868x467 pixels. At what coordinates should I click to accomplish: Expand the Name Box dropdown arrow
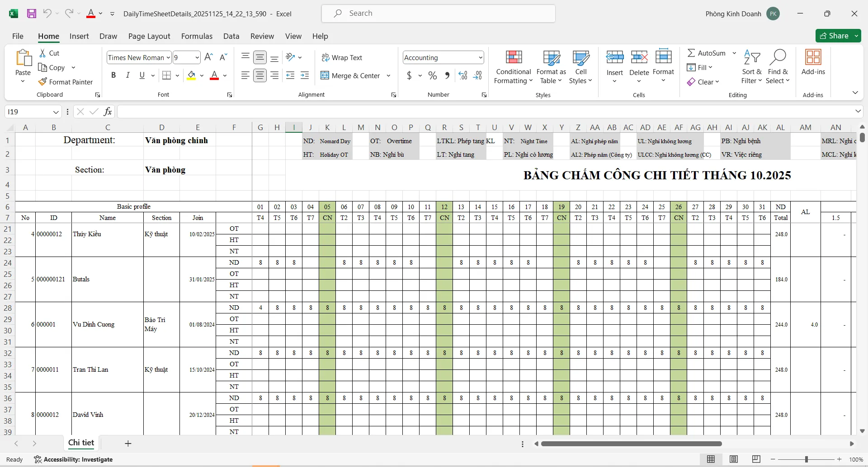56,112
